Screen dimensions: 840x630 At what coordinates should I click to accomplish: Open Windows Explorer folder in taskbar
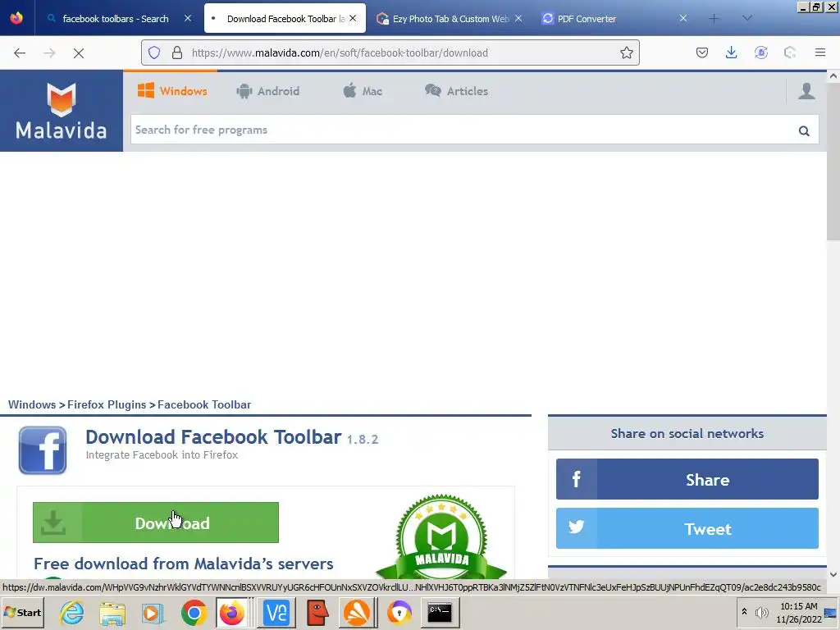tap(112, 612)
